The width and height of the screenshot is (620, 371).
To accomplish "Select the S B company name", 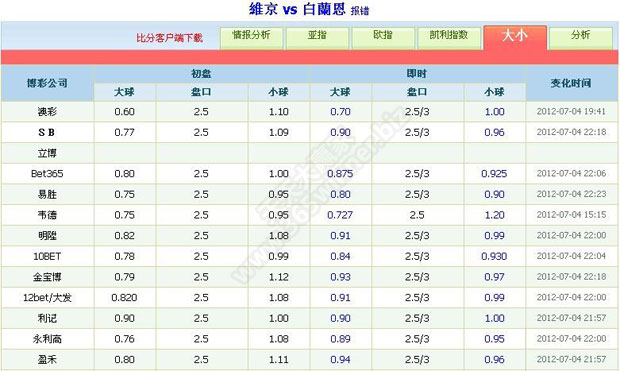I will tap(46, 132).
